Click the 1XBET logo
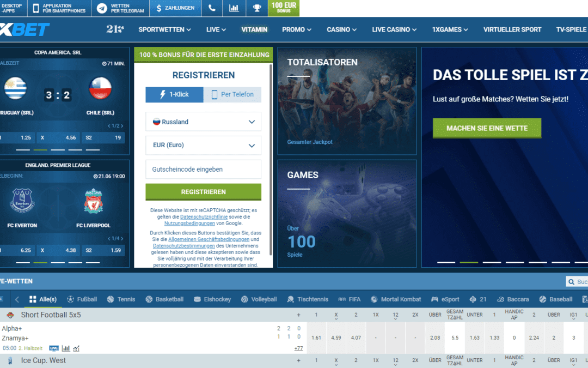 pyautogui.click(x=24, y=29)
